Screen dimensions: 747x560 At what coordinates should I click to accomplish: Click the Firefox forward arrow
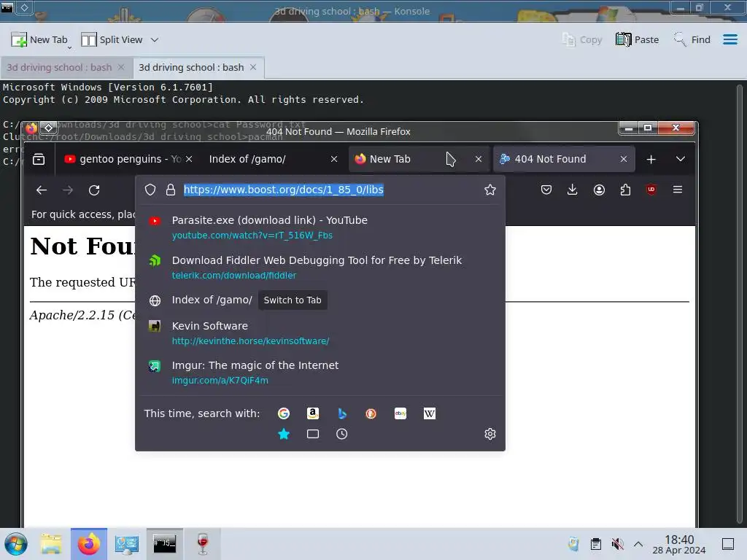tap(68, 190)
